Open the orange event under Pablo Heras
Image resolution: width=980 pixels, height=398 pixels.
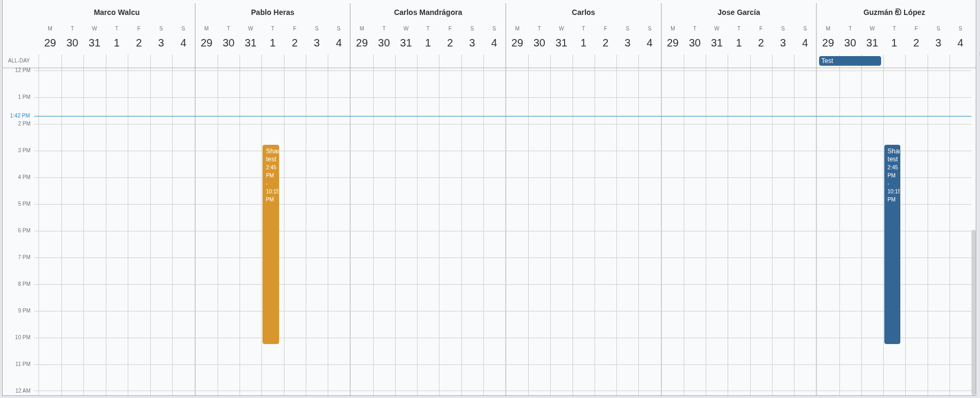click(x=271, y=244)
